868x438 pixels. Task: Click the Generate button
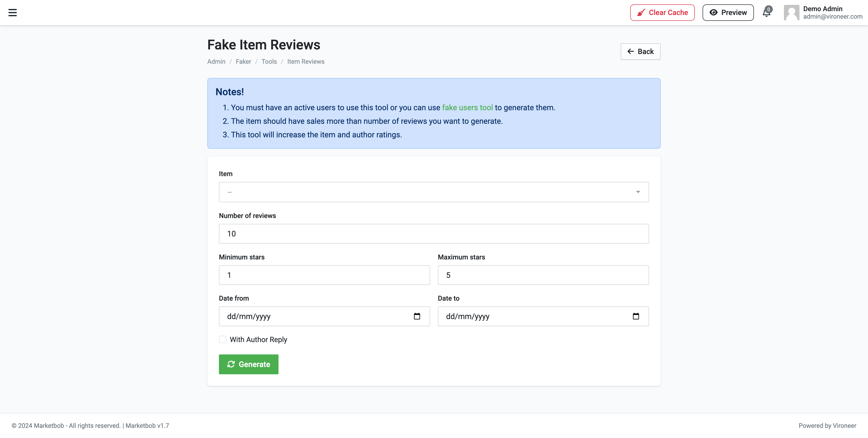248,364
